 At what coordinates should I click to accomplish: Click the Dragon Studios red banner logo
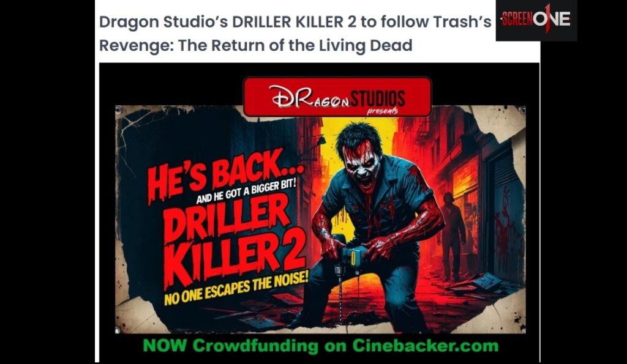click(x=337, y=96)
